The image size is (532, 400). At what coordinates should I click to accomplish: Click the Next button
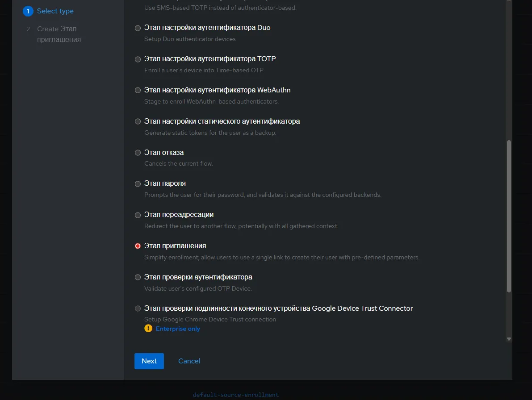coord(149,361)
